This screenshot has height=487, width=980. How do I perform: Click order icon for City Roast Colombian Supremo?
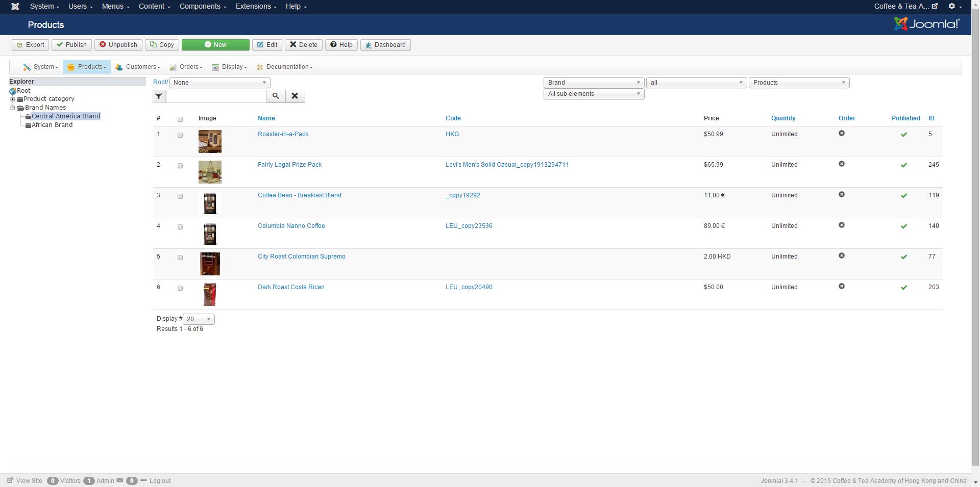(842, 256)
